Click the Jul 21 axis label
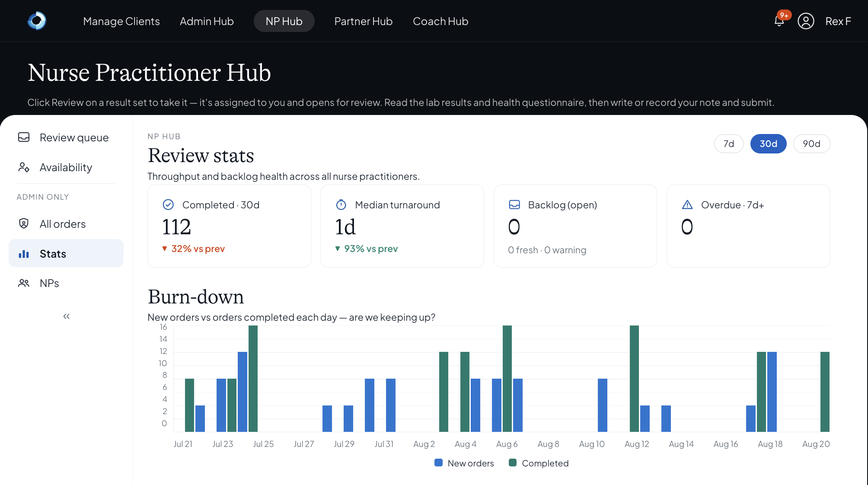This screenshot has height=485, width=868. click(183, 444)
